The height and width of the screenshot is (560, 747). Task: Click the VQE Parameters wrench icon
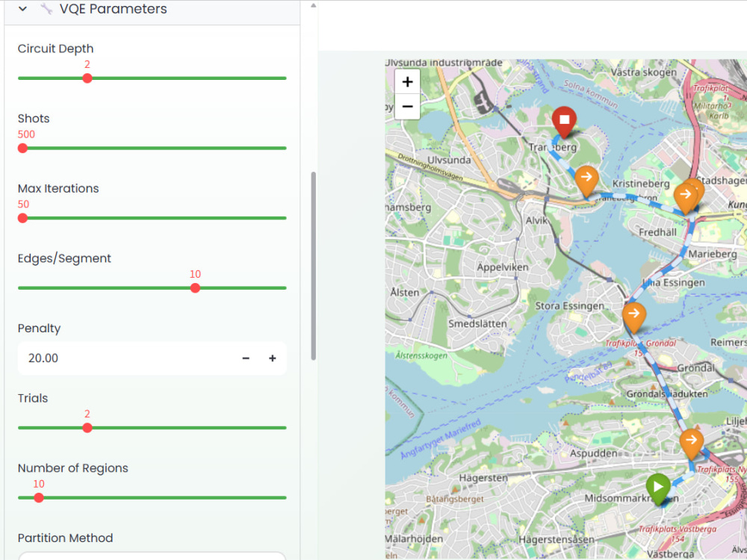coord(46,8)
